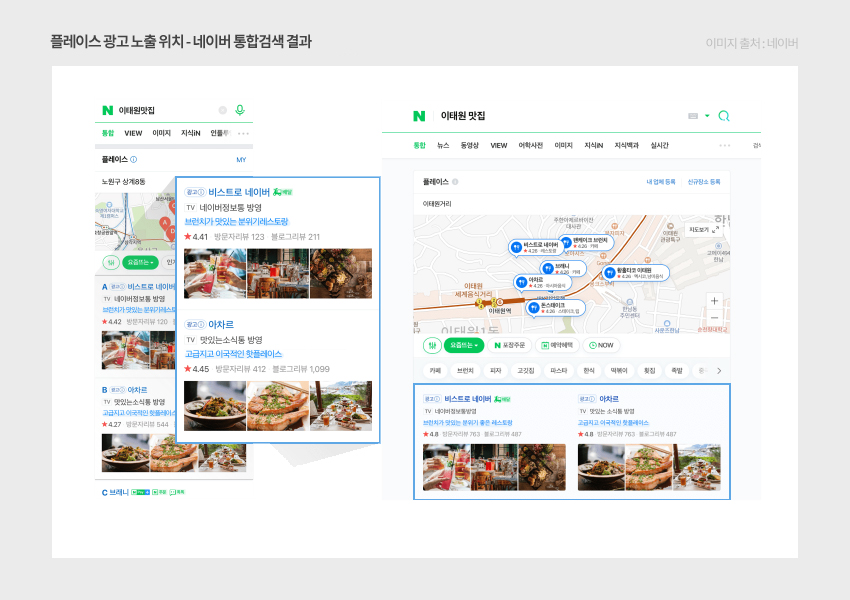
Task: Open more desktop tabs with the ellipsis
Action: [x=725, y=145]
